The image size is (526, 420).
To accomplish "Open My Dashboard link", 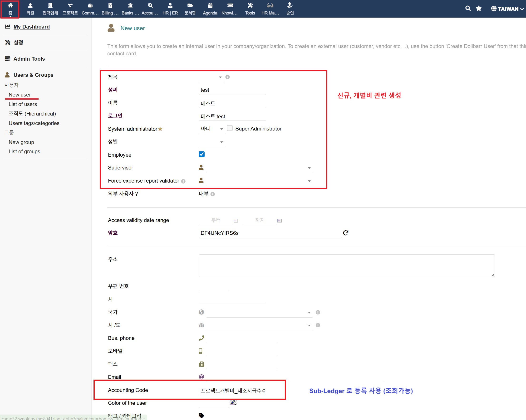I will pyautogui.click(x=31, y=27).
